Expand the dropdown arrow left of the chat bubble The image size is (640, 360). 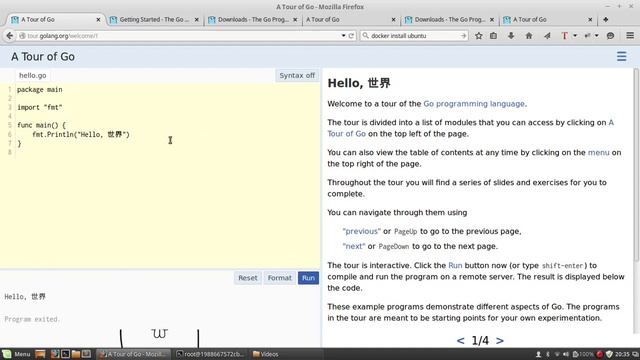tap(596, 36)
